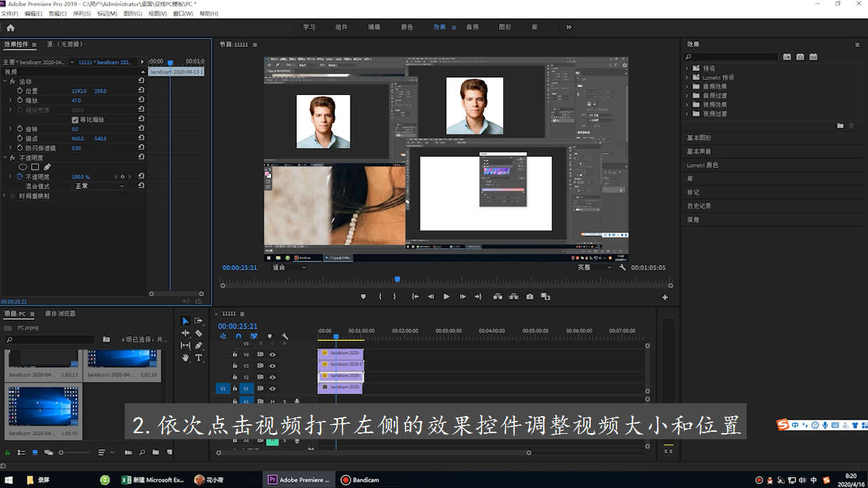Pick free draw bezier mask pen
Screen dimensions: 868x488
(x=47, y=167)
